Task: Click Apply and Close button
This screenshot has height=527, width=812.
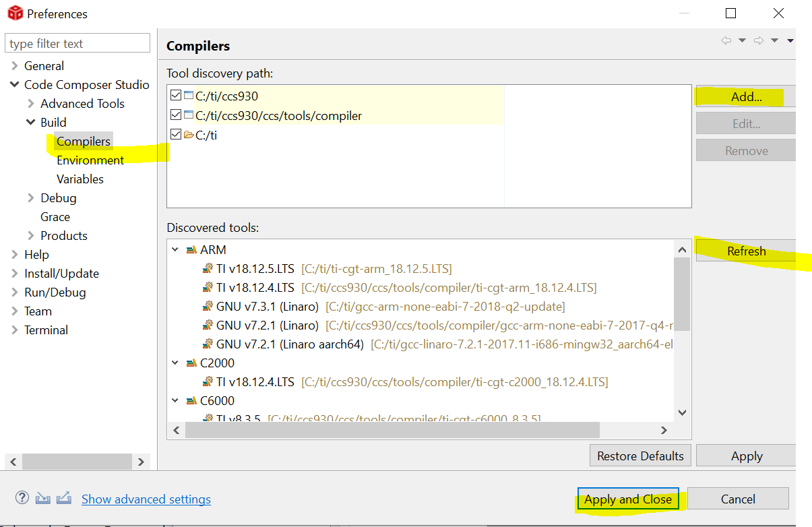Action: click(x=628, y=499)
